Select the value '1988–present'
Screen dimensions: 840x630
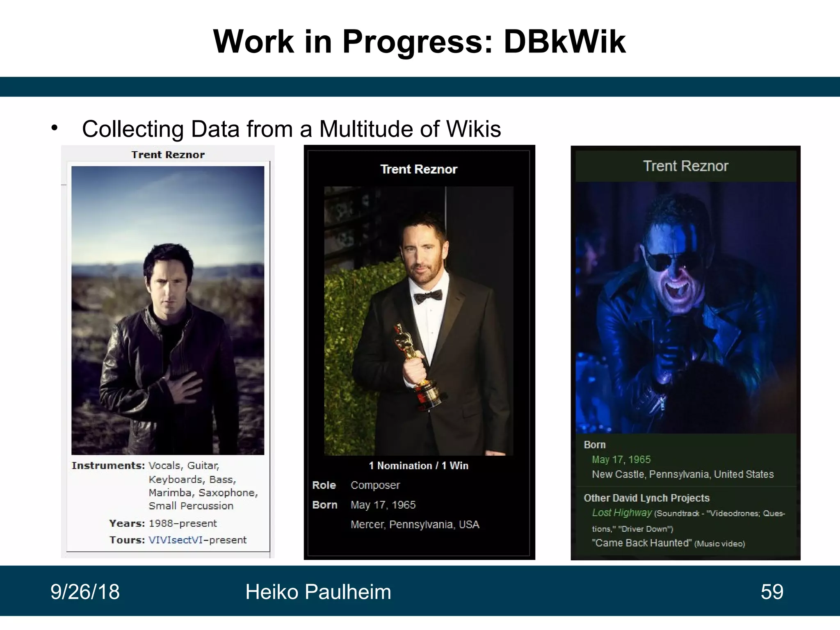pos(183,523)
